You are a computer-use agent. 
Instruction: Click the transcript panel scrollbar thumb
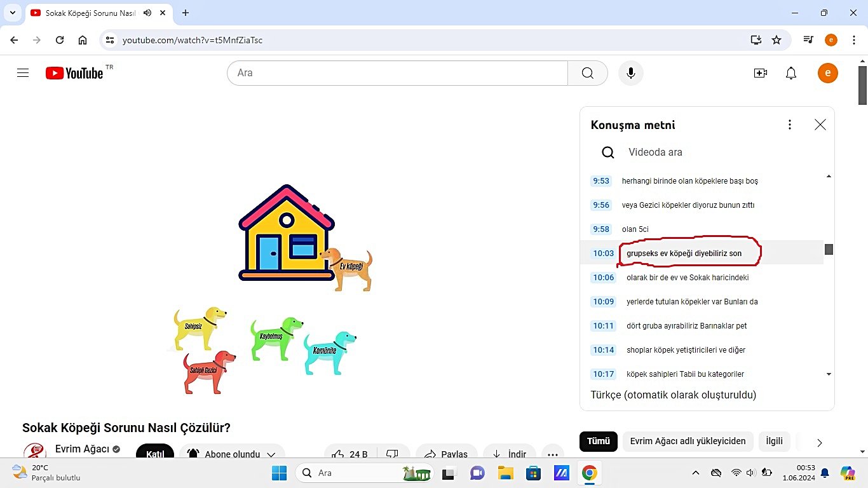[x=829, y=249]
